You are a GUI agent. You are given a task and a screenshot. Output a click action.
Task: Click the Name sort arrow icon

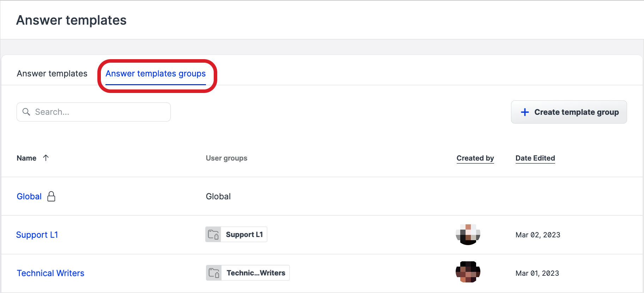46,158
